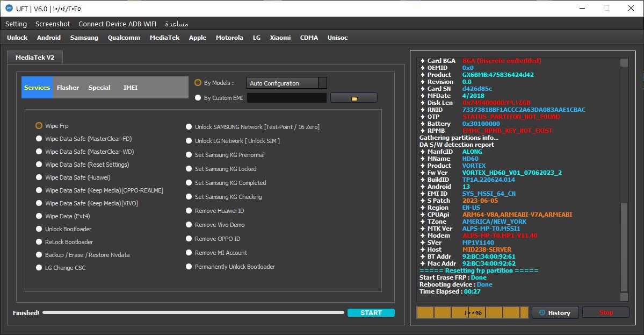Screen dimensions: 644x335
Task: Open the Android brand menu
Action: tap(49, 38)
